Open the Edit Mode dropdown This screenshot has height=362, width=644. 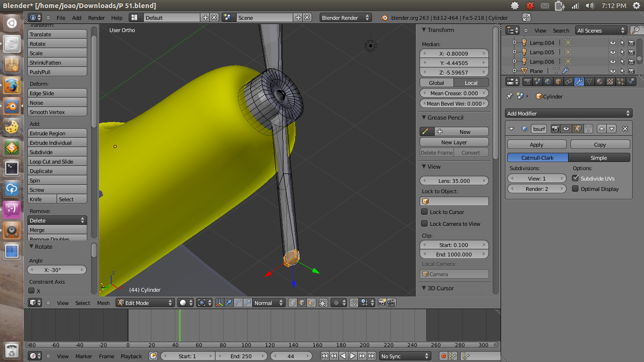click(x=145, y=303)
